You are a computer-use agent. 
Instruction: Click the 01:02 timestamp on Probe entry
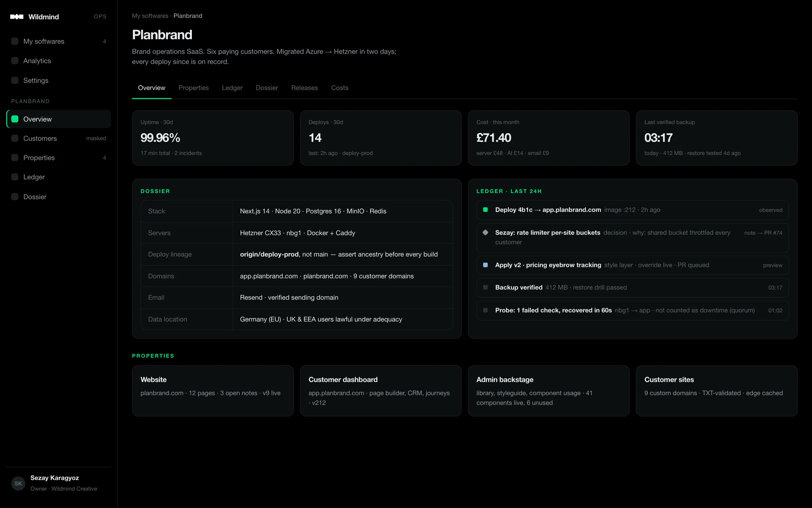click(x=775, y=310)
